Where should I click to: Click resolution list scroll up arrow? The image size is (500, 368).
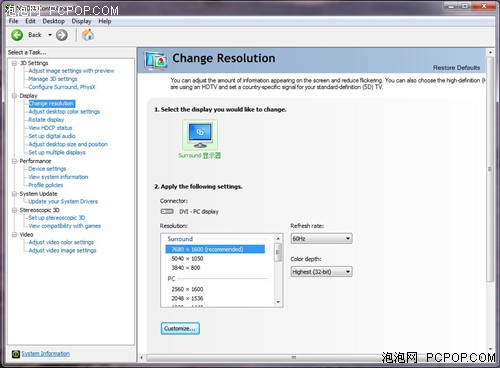coord(278,238)
